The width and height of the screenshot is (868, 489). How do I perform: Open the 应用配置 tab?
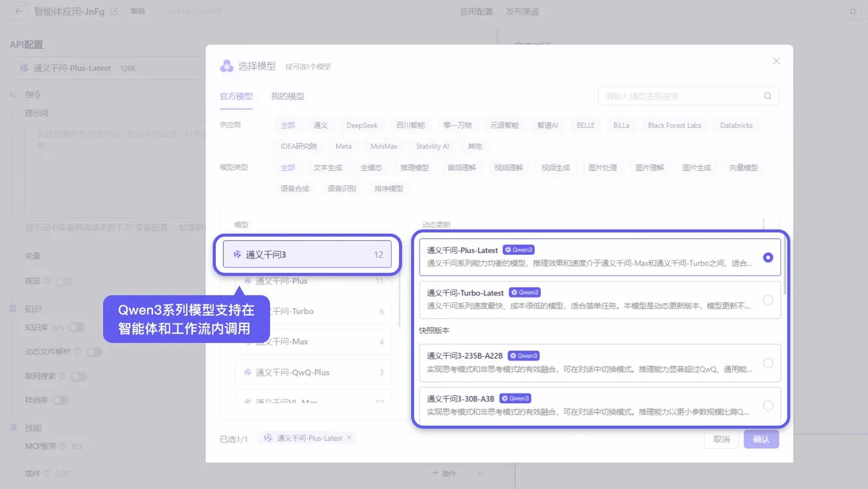pos(476,11)
